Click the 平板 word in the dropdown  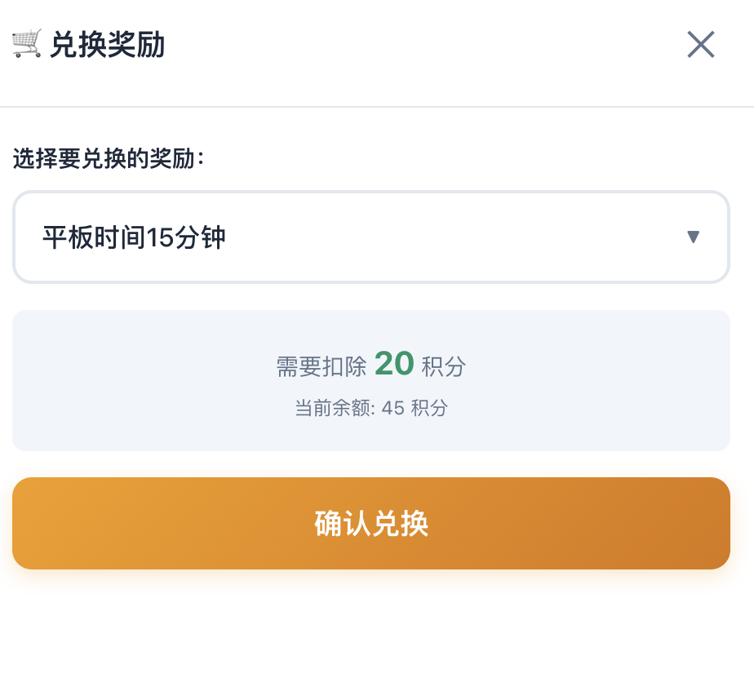pyautogui.click(x=65, y=238)
